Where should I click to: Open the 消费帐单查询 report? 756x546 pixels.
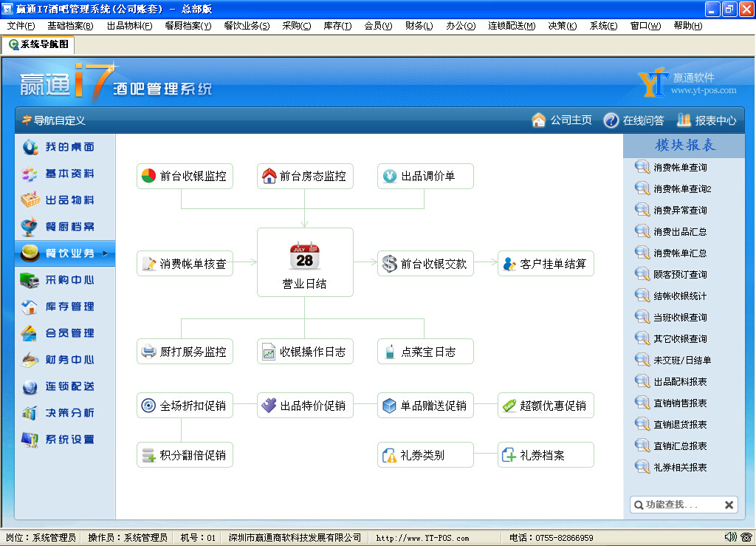[679, 168]
